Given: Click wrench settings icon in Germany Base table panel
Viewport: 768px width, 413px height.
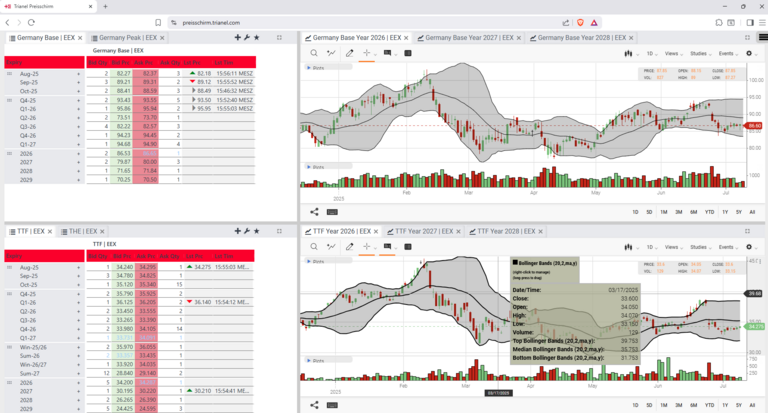Looking at the screenshot, I should [x=246, y=37].
